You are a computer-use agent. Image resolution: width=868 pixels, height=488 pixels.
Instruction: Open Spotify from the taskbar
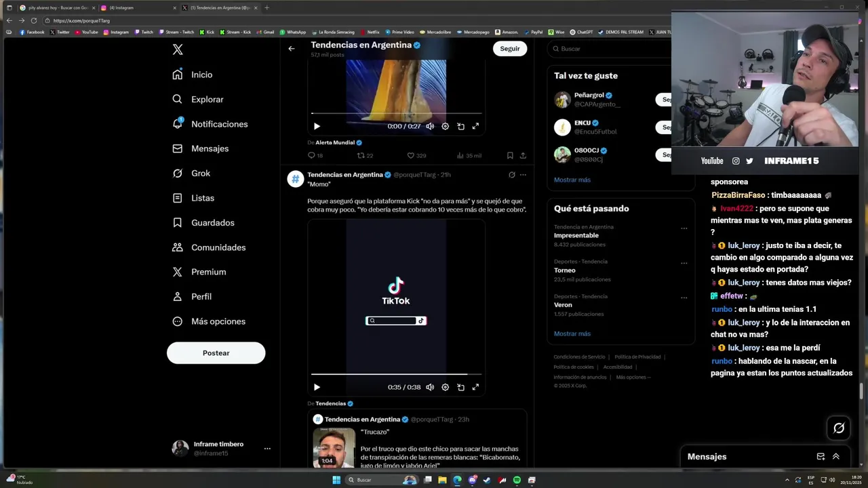[x=517, y=480]
